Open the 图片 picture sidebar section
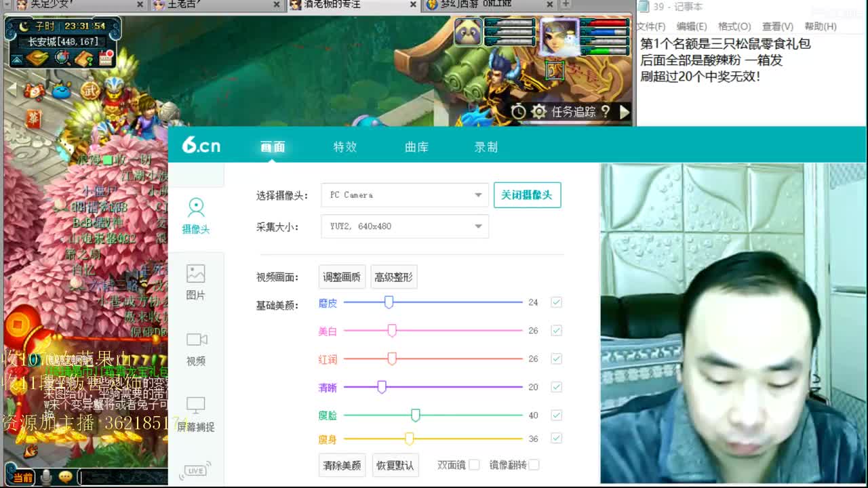The width and height of the screenshot is (868, 488). click(196, 282)
